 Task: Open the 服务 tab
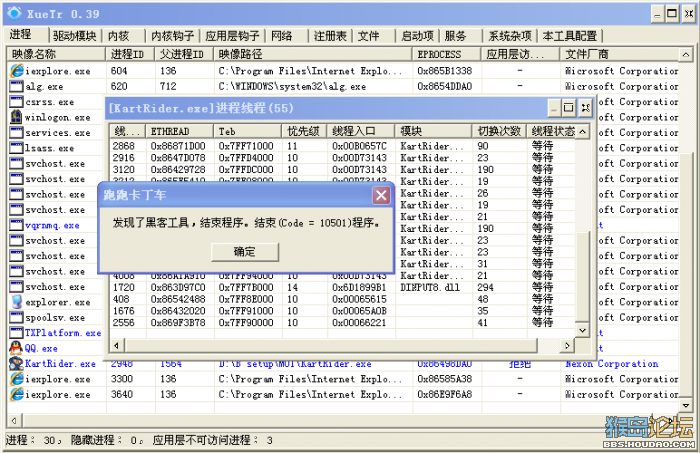[x=456, y=36]
